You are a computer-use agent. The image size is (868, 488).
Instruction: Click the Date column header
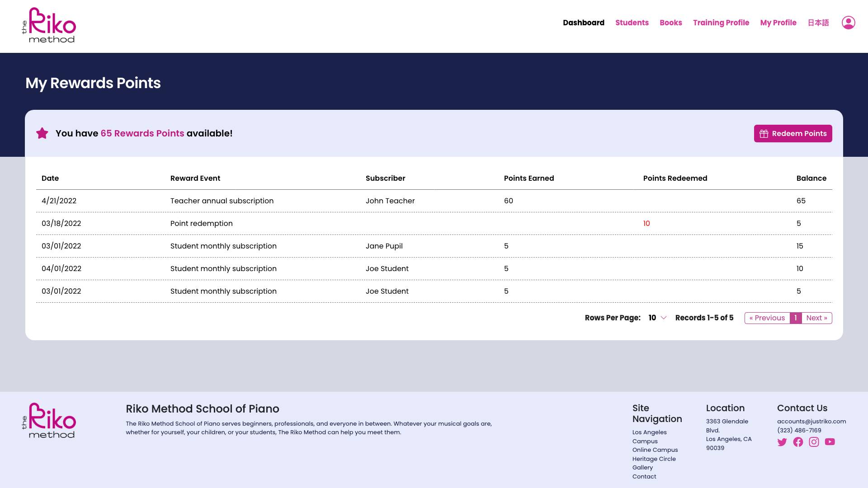click(x=50, y=178)
